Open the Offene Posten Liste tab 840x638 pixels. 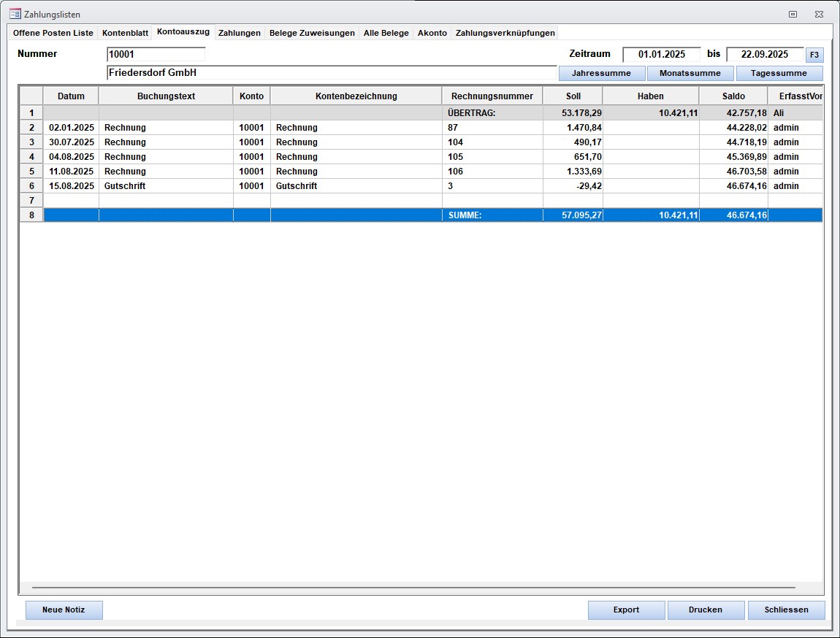tap(53, 33)
